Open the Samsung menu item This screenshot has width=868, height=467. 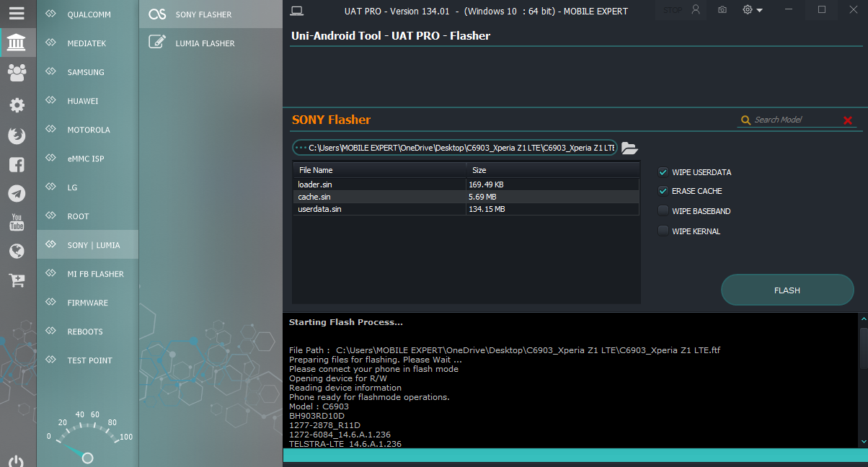pos(87,72)
